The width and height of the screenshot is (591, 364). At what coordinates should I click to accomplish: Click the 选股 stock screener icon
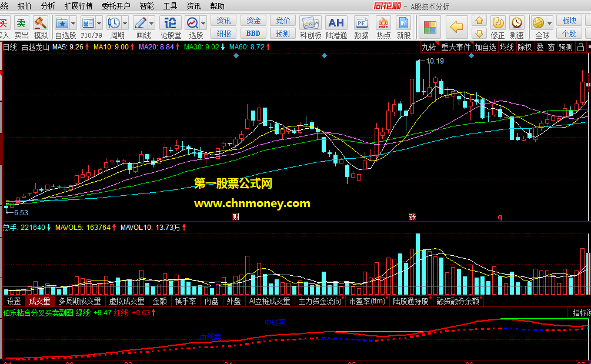pos(193,24)
